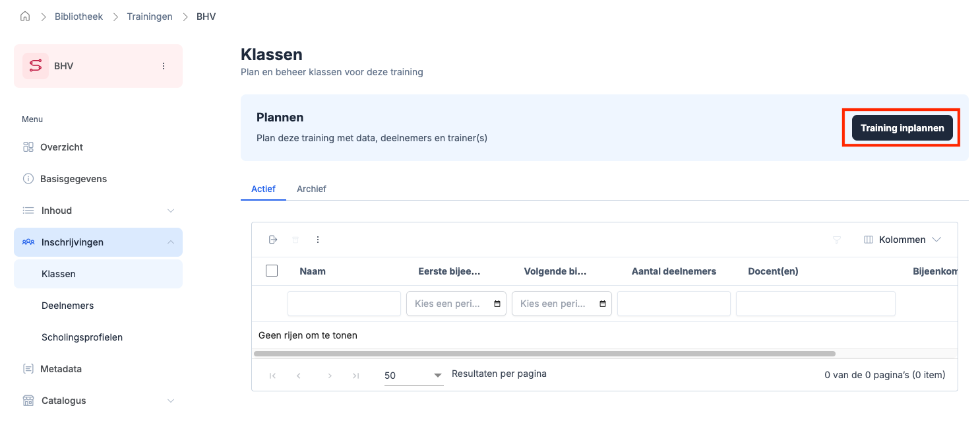Screen dimensions: 980x429
Task: Open the calendar in Volgende bijeenkomst filter
Action: (x=603, y=304)
